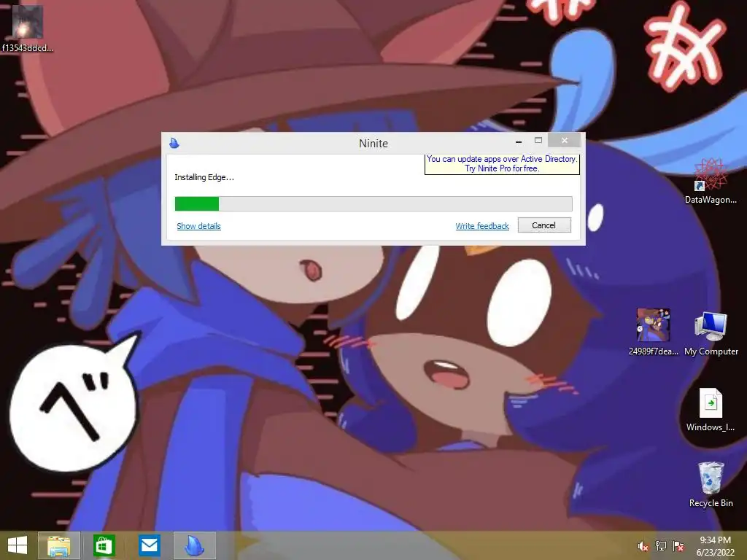Click the green installation progress bar

click(373, 204)
